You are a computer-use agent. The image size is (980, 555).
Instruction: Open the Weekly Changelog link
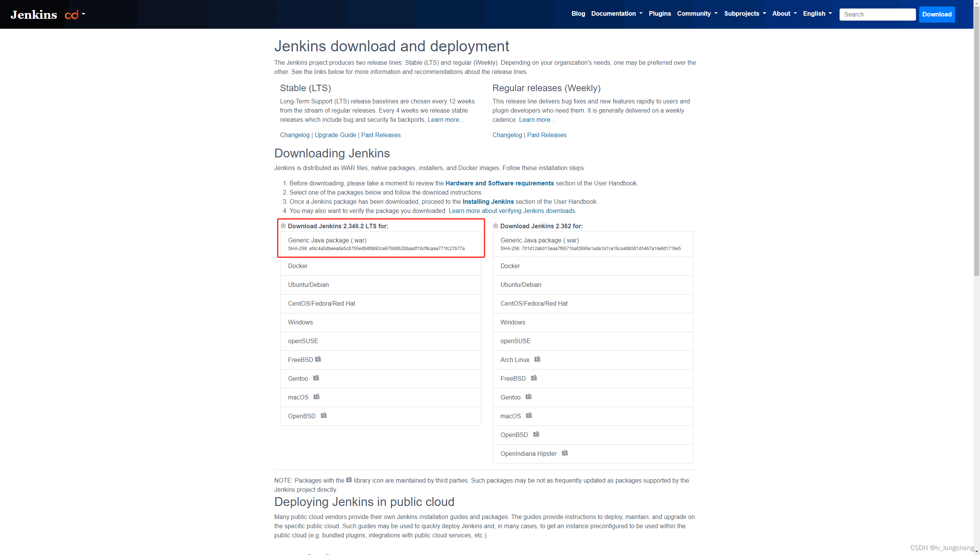click(507, 135)
